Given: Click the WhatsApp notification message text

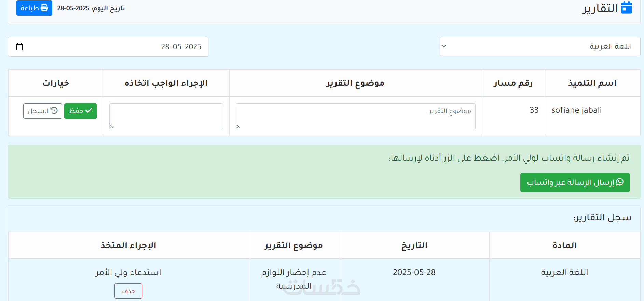Looking at the screenshot, I should (x=509, y=158).
